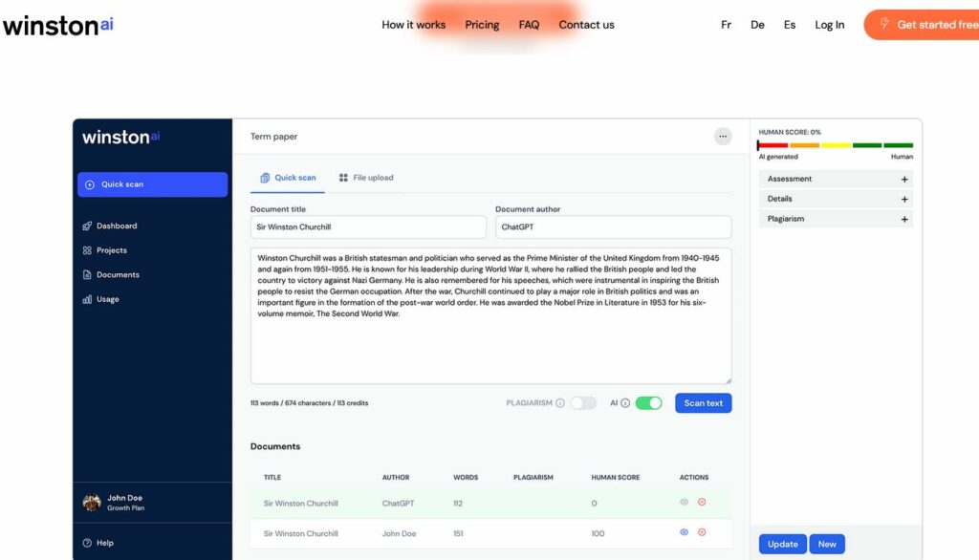The width and height of the screenshot is (979, 560).
Task: Enable the Plagiarism toggle
Action: click(x=583, y=403)
